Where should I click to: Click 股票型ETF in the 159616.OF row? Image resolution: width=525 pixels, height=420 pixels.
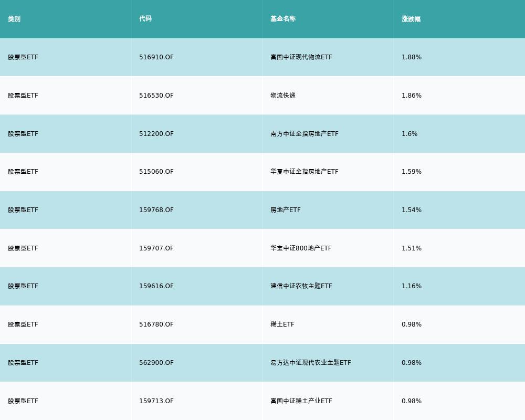23,286
